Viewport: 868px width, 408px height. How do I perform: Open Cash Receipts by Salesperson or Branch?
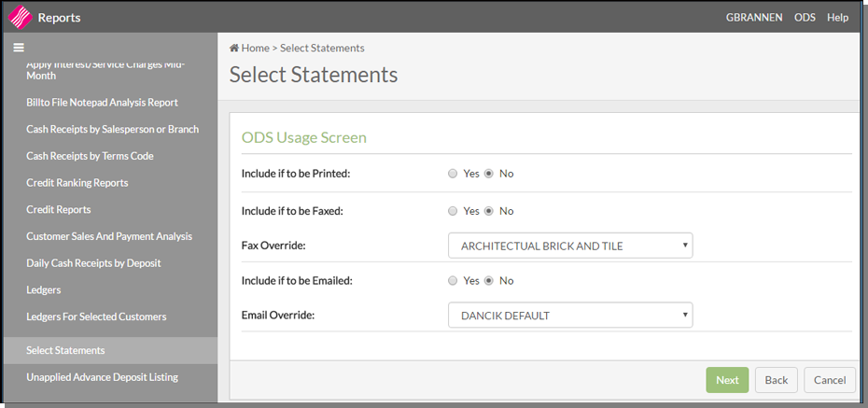[112, 129]
